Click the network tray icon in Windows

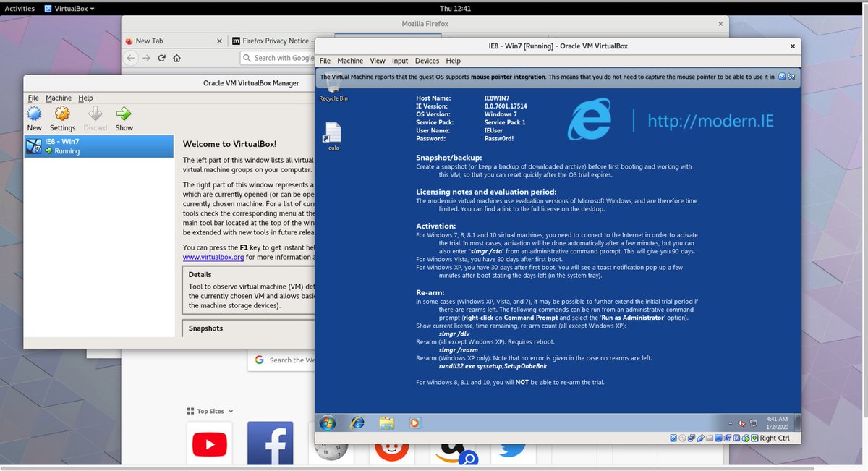pos(754,423)
